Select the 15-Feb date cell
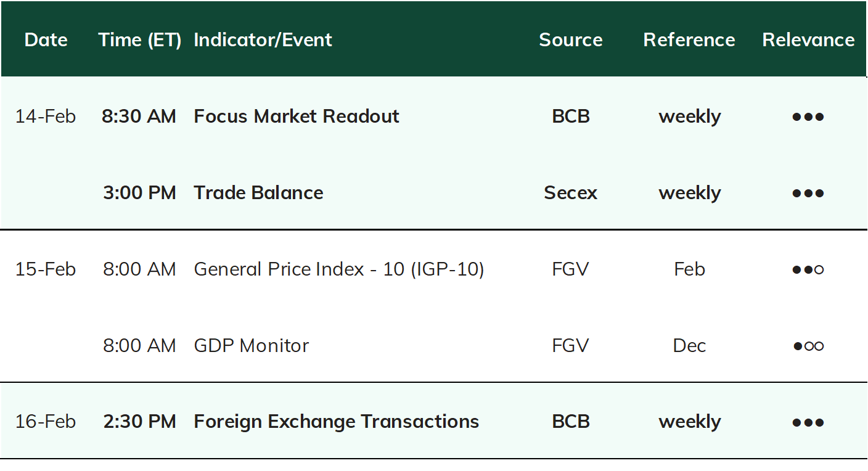Image resolution: width=868 pixels, height=471 pixels. coord(46,269)
